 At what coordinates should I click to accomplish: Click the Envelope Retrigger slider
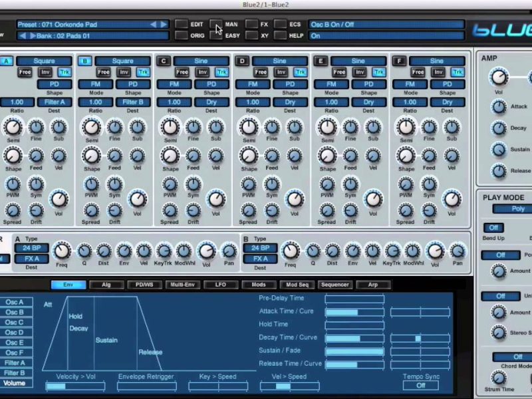147,386
